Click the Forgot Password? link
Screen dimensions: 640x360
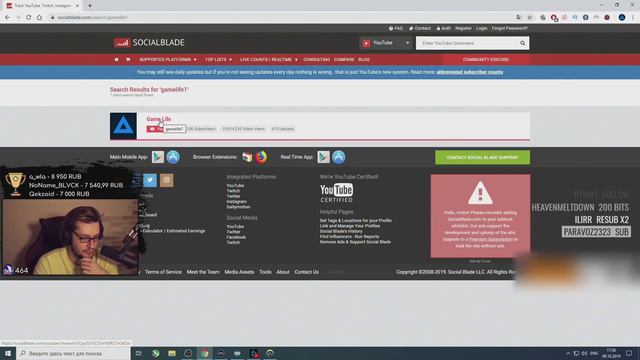coord(510,28)
